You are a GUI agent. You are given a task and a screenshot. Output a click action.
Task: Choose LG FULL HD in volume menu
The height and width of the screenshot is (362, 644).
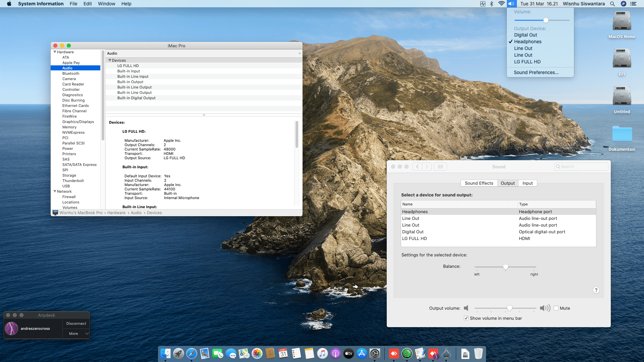(540, 62)
